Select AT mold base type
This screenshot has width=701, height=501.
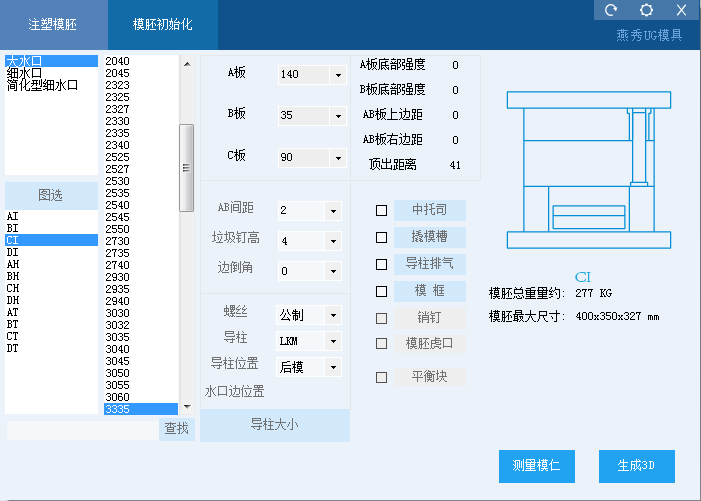(x=51, y=312)
